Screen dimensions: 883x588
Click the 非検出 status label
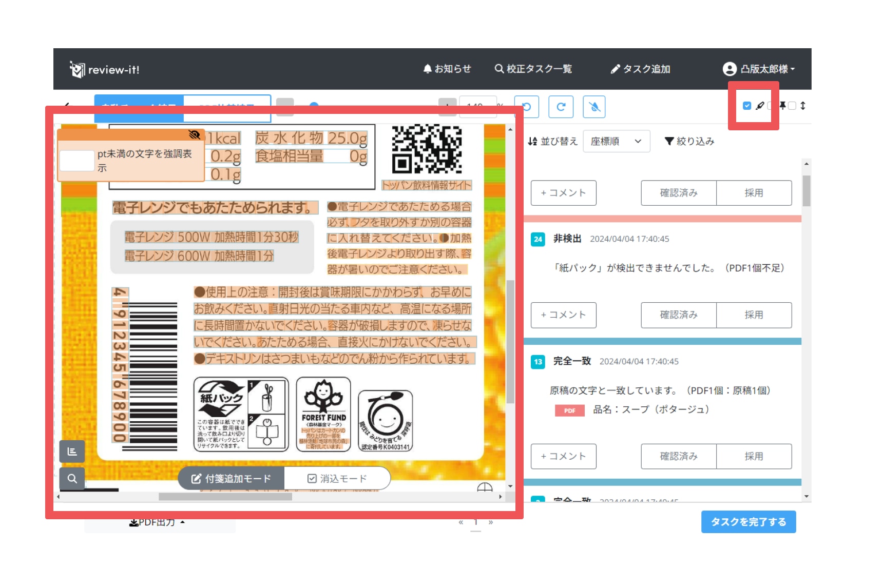tap(567, 239)
